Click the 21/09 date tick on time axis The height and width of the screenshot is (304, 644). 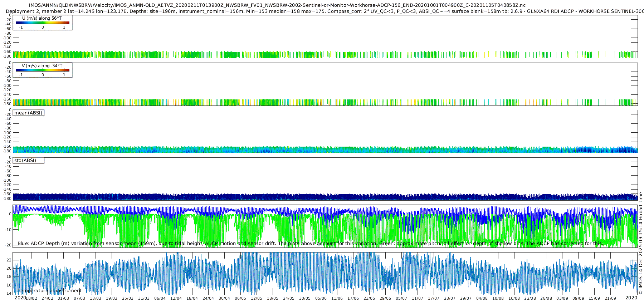click(610, 298)
